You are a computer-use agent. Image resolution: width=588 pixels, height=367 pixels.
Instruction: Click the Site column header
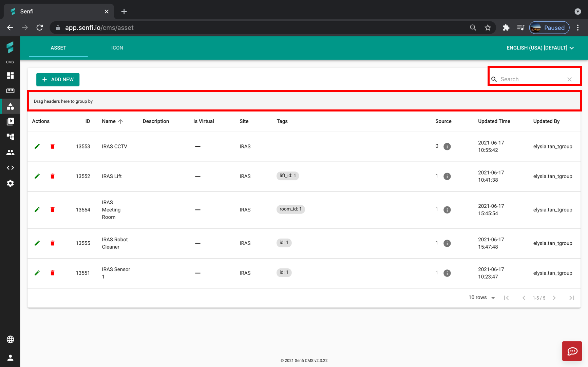tap(244, 121)
